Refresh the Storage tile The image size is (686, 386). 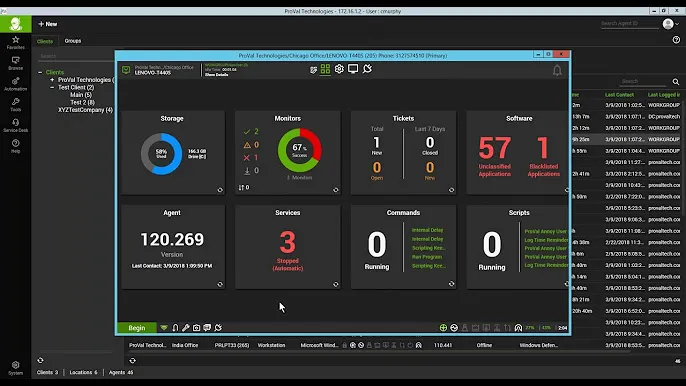pos(220,190)
